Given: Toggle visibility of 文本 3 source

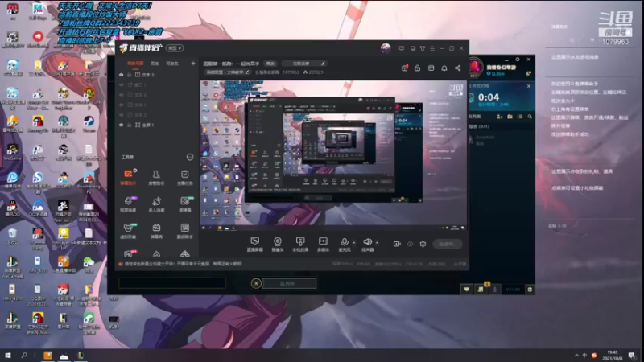Looking at the screenshot, I should [x=122, y=75].
